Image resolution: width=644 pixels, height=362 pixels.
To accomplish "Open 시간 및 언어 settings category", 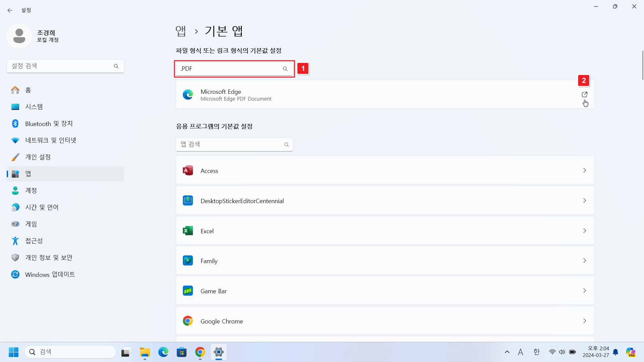I will [65, 207].
